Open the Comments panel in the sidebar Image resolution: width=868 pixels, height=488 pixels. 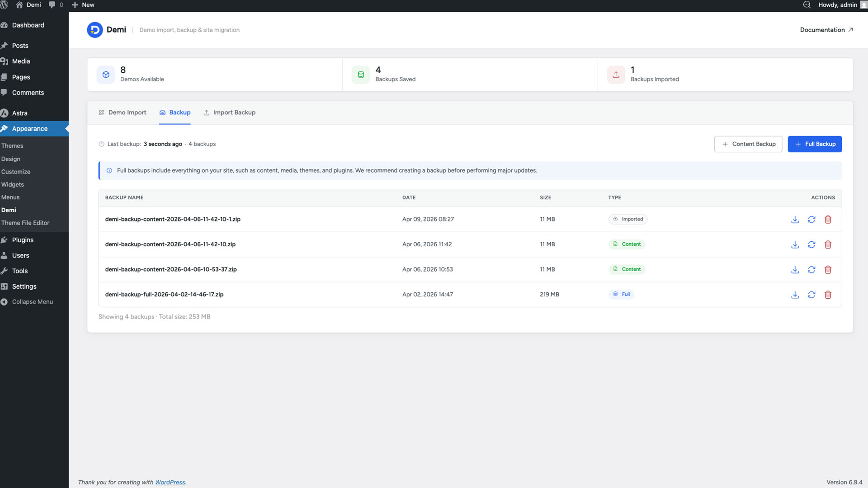(28, 93)
